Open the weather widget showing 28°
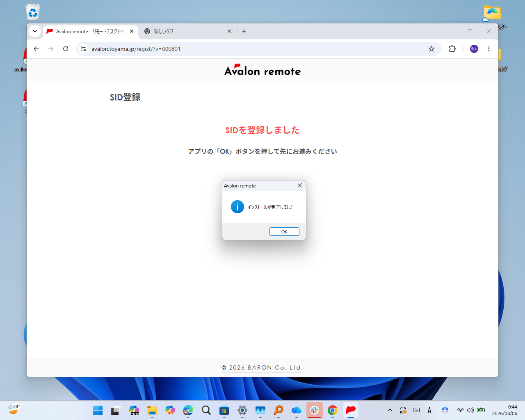525x420 pixels. [14, 409]
